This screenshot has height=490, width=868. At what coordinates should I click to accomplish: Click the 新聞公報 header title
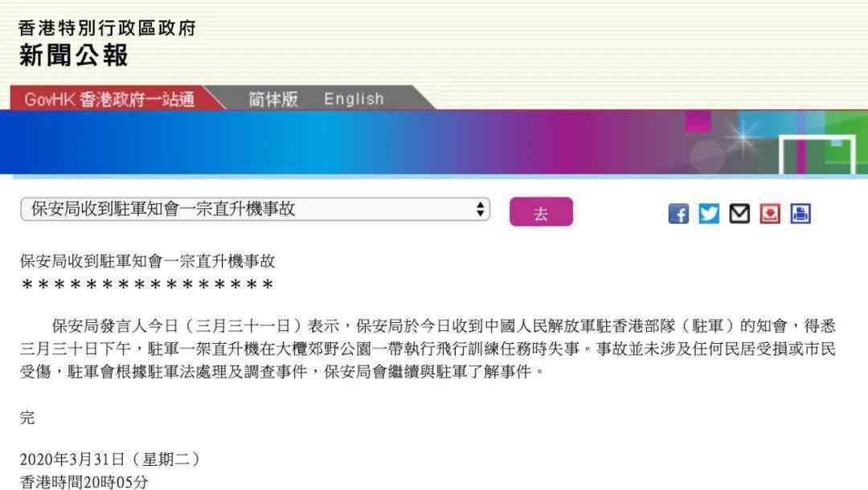(x=74, y=55)
